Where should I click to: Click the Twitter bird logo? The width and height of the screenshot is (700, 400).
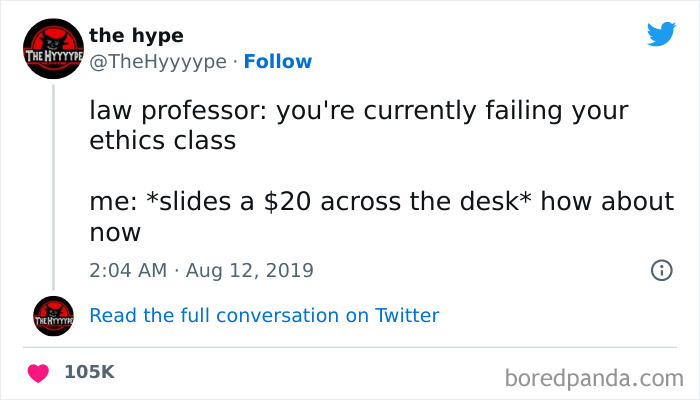(661, 34)
